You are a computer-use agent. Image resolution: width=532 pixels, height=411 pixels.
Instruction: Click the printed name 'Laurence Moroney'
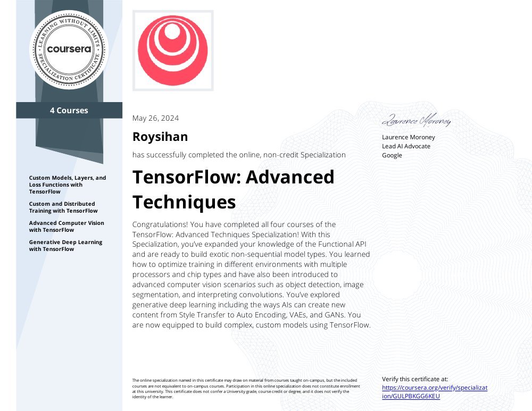[x=409, y=137]
